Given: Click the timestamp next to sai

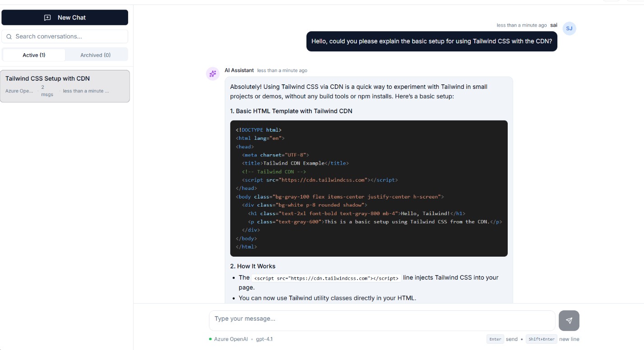Looking at the screenshot, I should coord(522,25).
